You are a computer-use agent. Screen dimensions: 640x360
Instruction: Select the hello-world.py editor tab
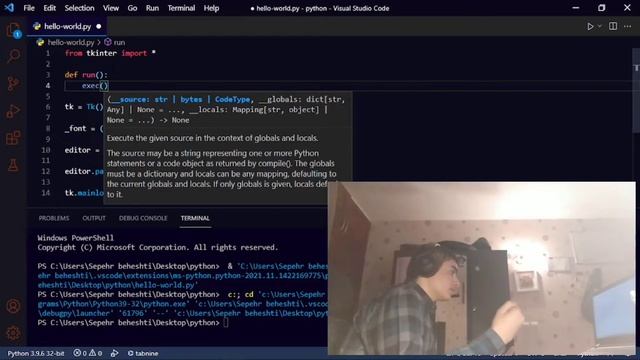[x=67, y=27]
